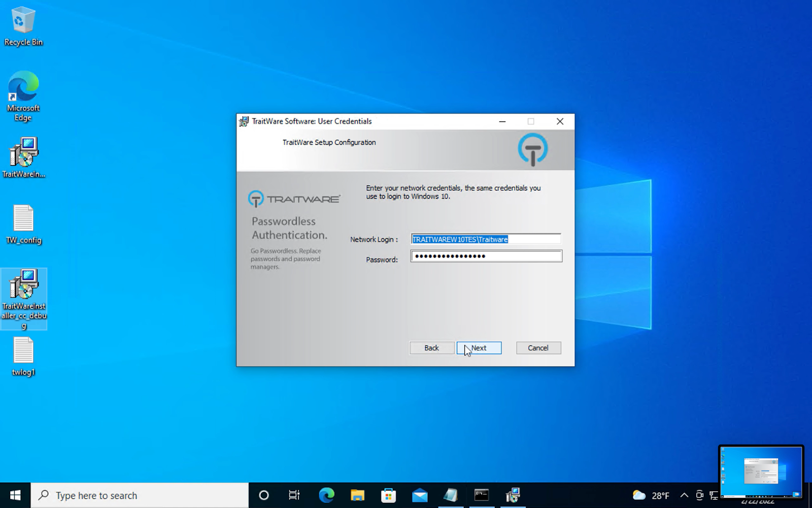Click the 'TraitWare Setup Configuration' heading text
The height and width of the screenshot is (508, 812).
[x=329, y=142]
